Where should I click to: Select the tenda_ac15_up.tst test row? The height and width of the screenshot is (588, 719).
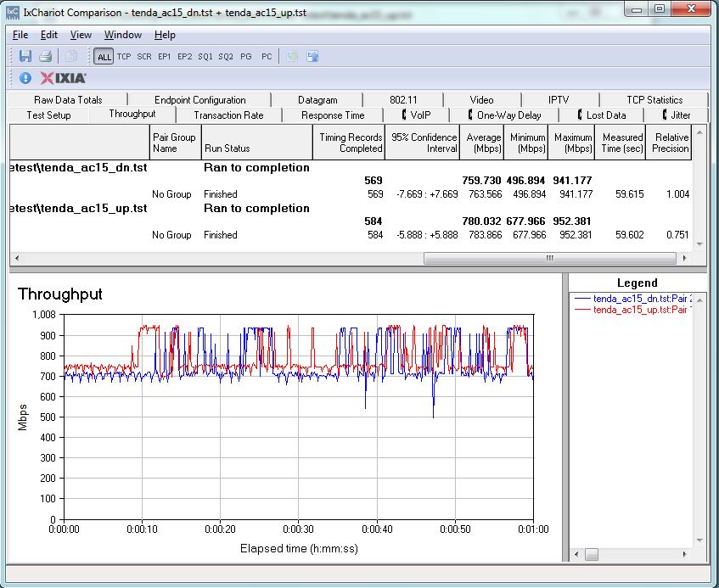(x=351, y=209)
